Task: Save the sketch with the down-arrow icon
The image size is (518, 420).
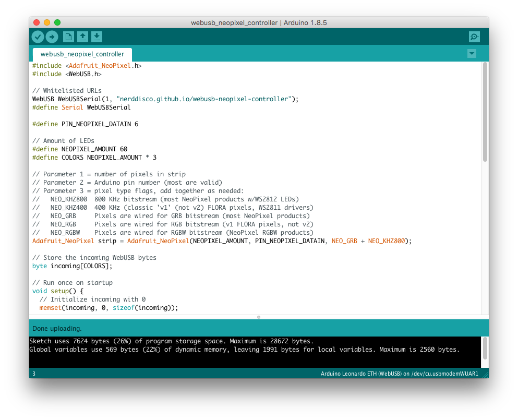Action: [97, 37]
